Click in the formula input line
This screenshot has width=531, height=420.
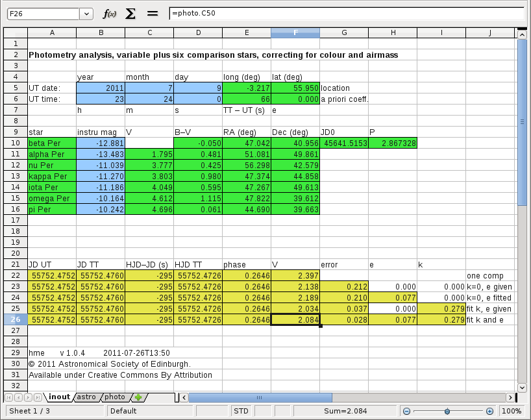(x=344, y=14)
